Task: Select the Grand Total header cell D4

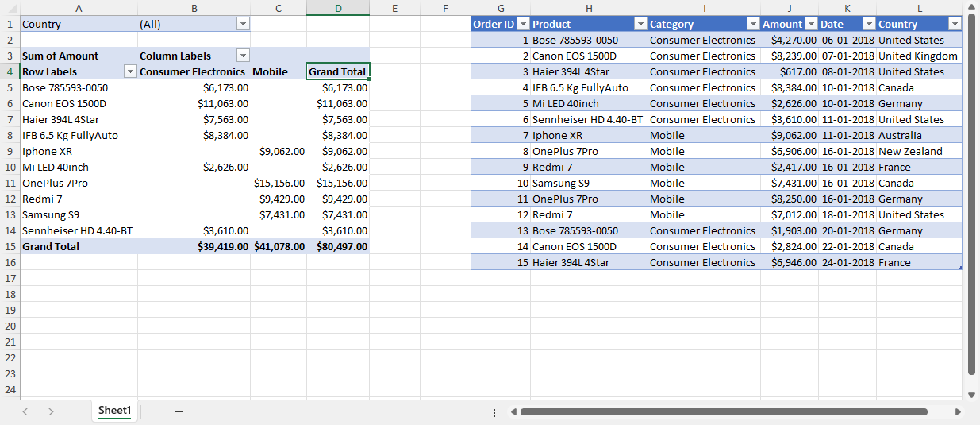Action: pos(338,71)
